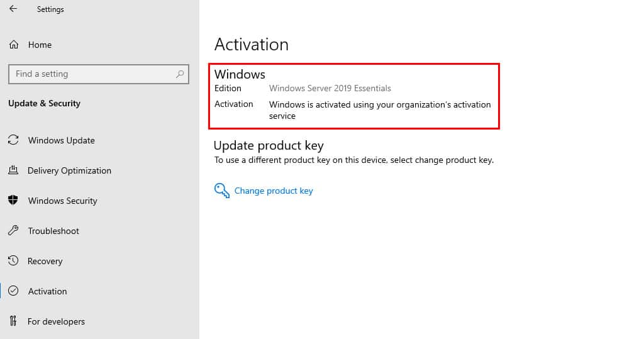Focus the Find a setting search box
The height and width of the screenshot is (339, 644).
point(99,74)
